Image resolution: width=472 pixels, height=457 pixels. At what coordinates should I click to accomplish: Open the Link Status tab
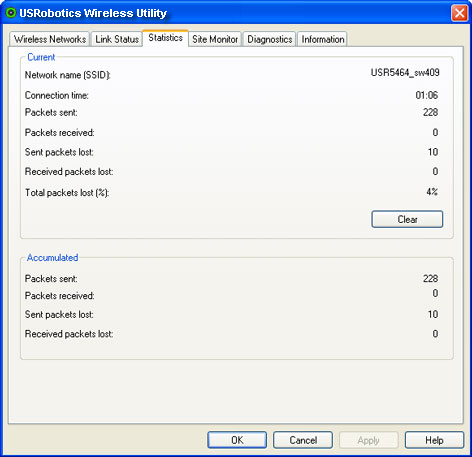[117, 39]
